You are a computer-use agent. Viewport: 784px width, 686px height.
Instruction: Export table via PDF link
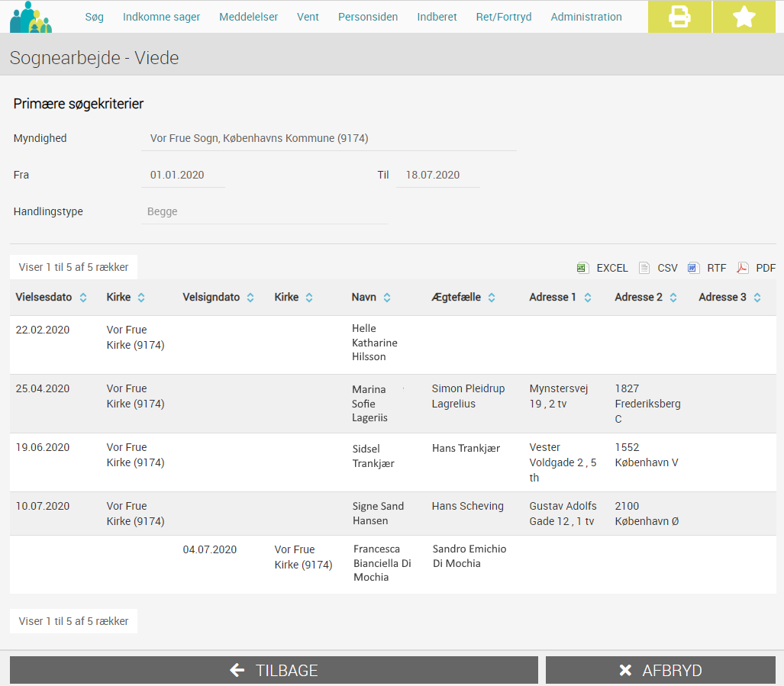click(766, 269)
